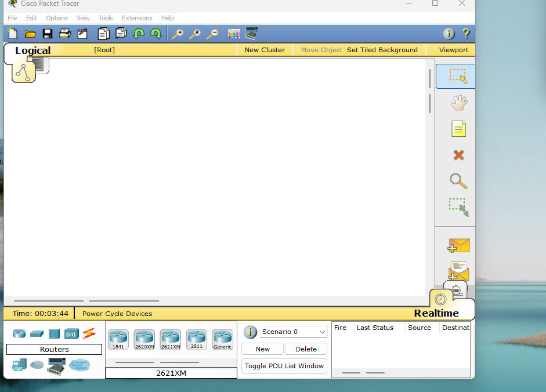Open the Tools menu
The image size is (546, 392).
coord(106,18)
